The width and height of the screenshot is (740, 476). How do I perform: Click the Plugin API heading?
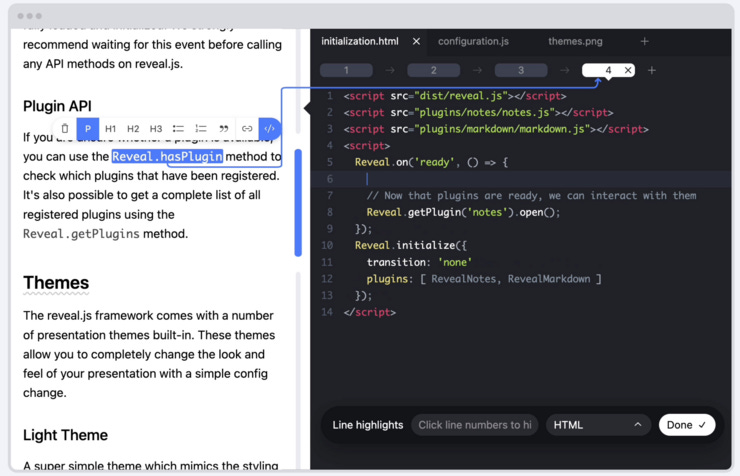57,106
